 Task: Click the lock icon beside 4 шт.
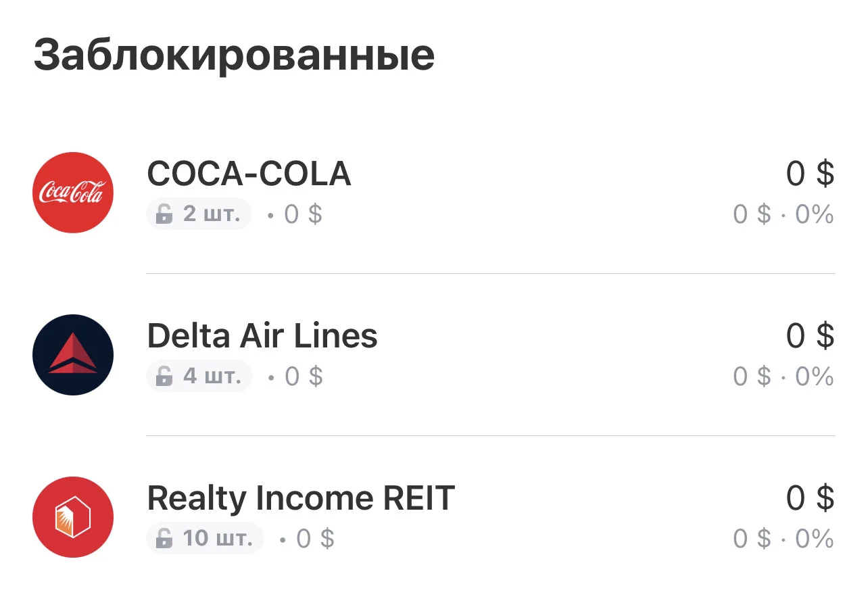click(164, 377)
